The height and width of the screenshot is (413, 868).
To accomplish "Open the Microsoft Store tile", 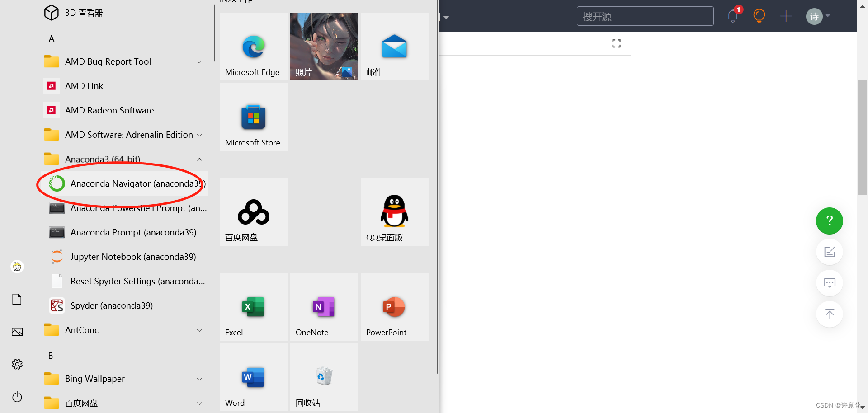I will point(253,117).
